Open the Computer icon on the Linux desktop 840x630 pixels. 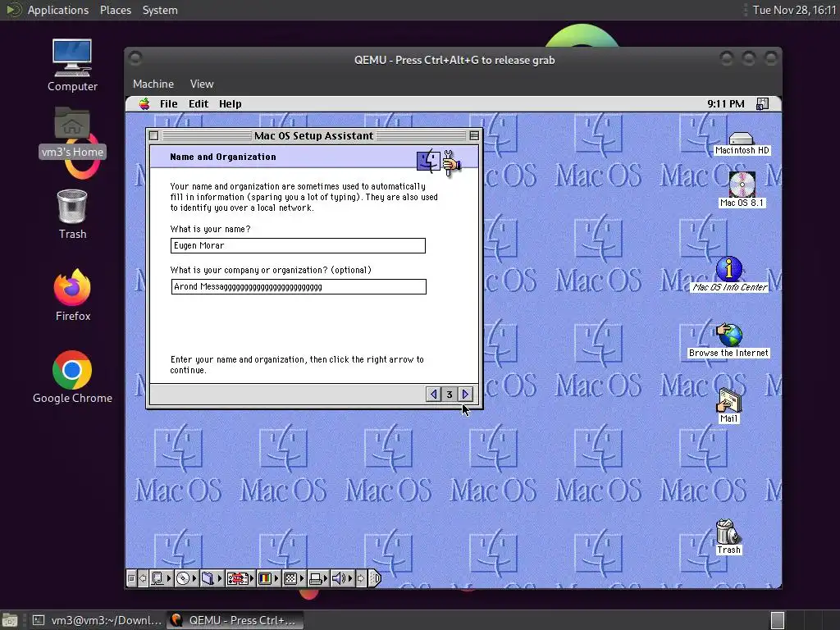pyautogui.click(x=72, y=66)
